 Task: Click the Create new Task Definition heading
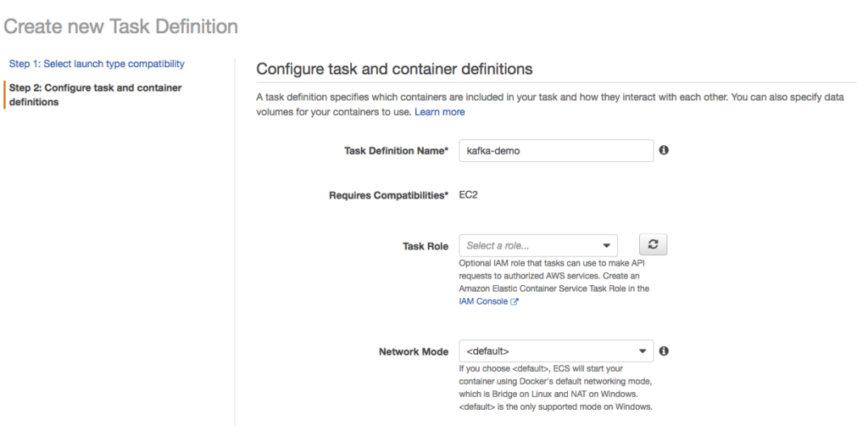pyautogui.click(x=121, y=26)
